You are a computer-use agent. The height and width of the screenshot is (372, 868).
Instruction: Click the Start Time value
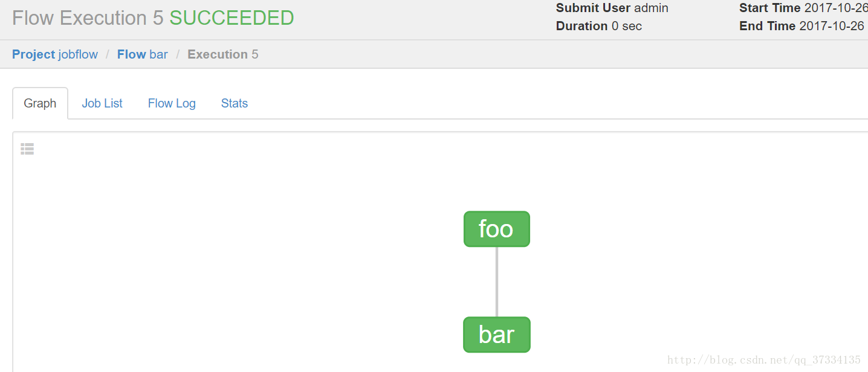coord(835,8)
